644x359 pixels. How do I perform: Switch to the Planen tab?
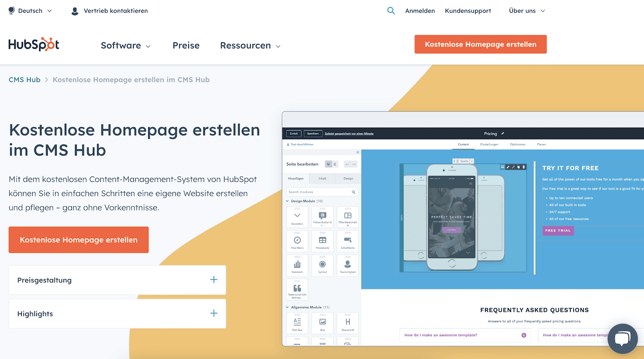coord(541,144)
